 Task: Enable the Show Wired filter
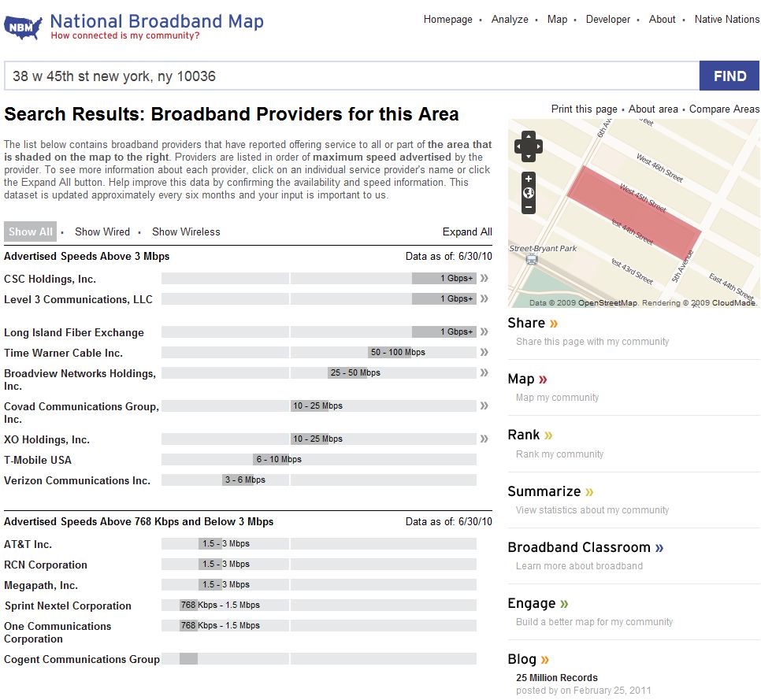point(102,231)
